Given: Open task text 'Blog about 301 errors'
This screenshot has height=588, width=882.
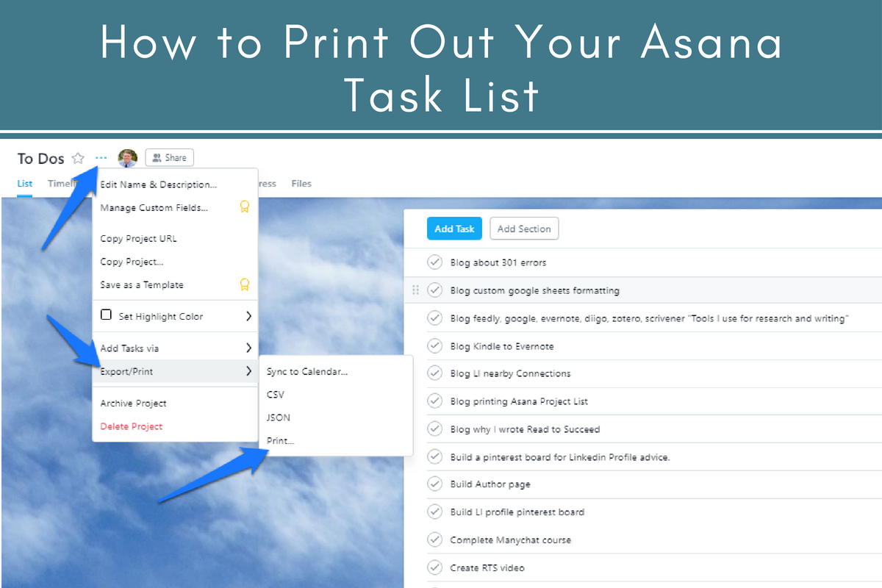Looking at the screenshot, I should (498, 262).
